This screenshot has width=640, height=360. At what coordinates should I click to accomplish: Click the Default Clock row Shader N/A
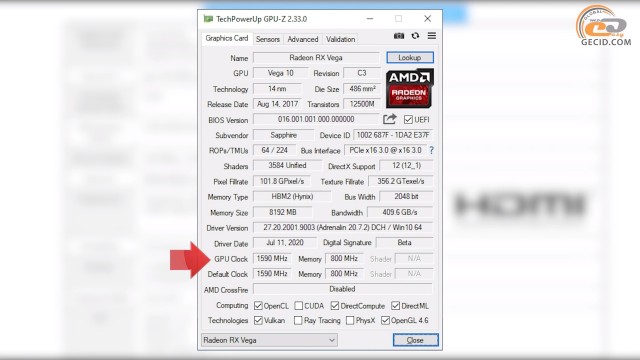414,273
